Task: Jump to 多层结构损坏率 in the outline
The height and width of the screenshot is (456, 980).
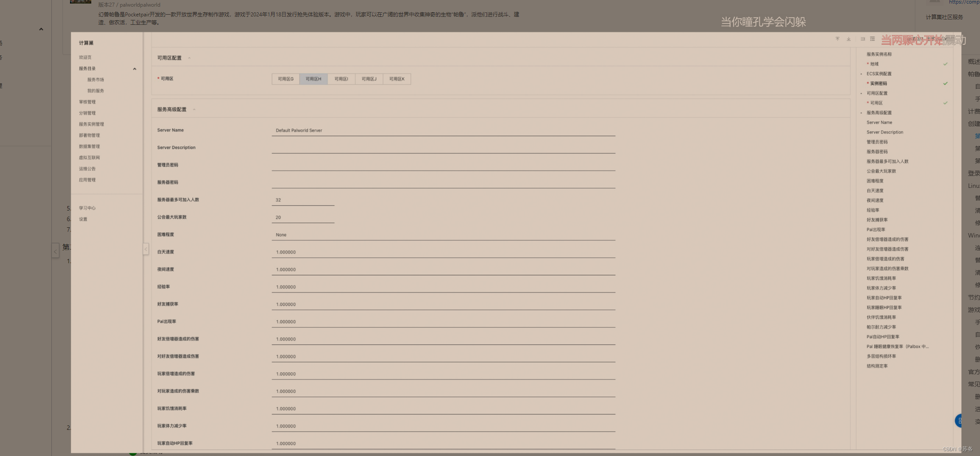Action: pos(881,357)
